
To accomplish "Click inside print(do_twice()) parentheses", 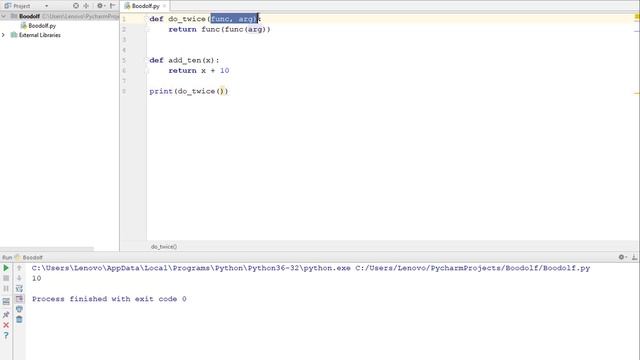I will 222,91.
